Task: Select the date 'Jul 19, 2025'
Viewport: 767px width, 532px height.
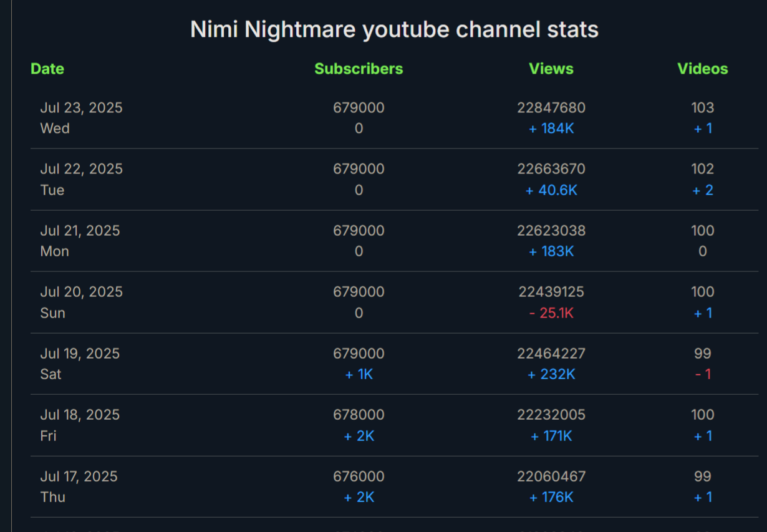Action: [80, 354]
